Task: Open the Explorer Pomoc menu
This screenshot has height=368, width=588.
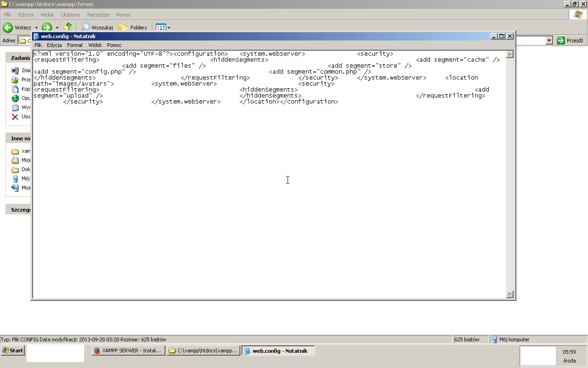Action: pyautogui.click(x=124, y=15)
